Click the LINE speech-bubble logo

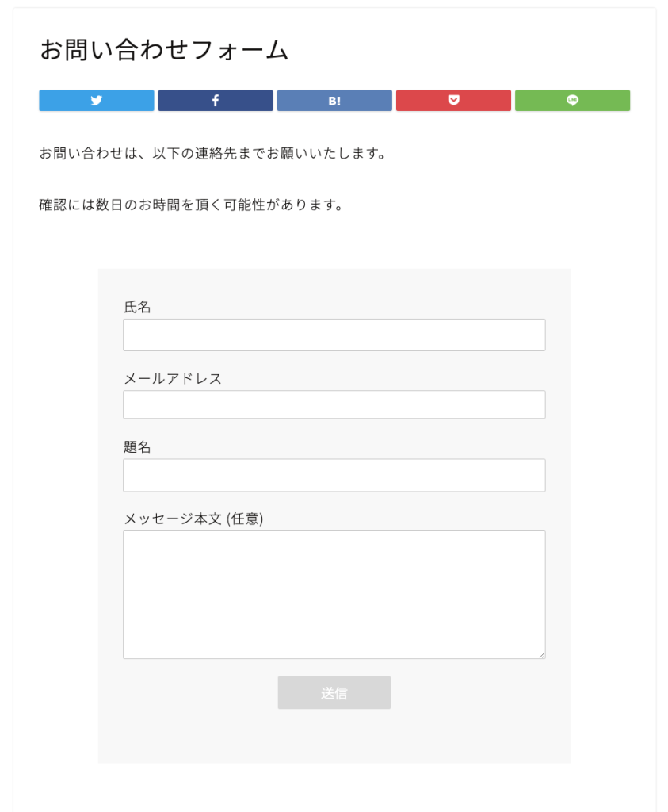coord(572,100)
